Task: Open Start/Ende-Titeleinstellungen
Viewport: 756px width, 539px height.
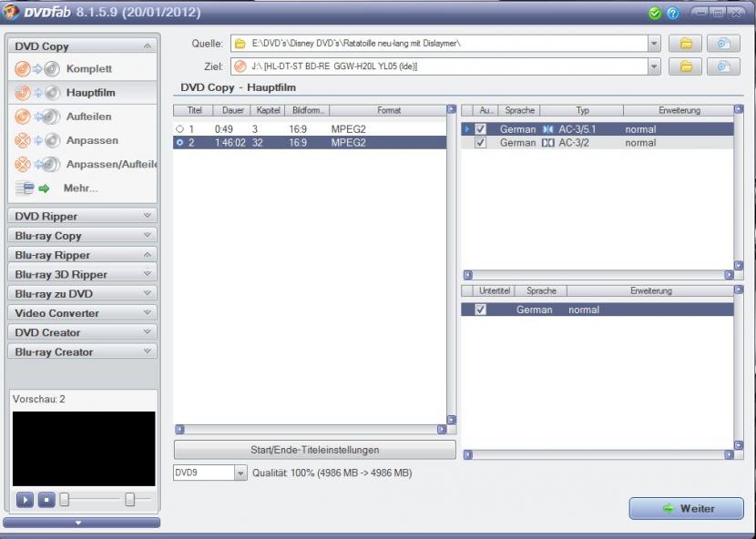Action: 315,450
